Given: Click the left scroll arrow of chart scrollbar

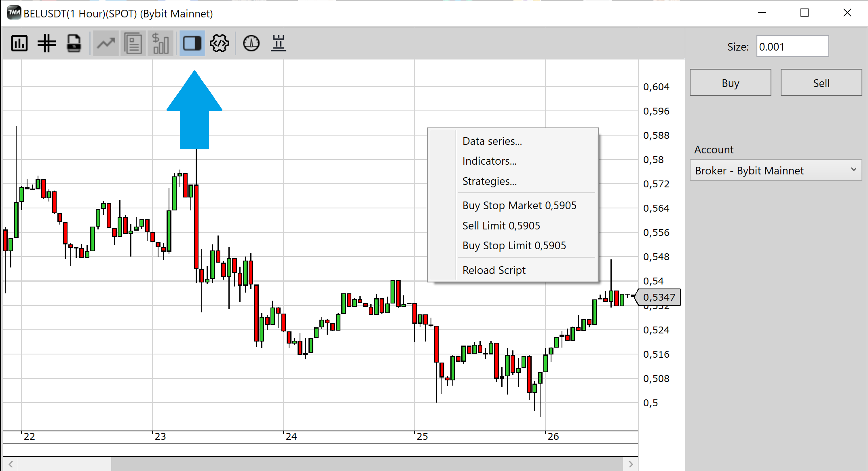Looking at the screenshot, I should [11, 464].
